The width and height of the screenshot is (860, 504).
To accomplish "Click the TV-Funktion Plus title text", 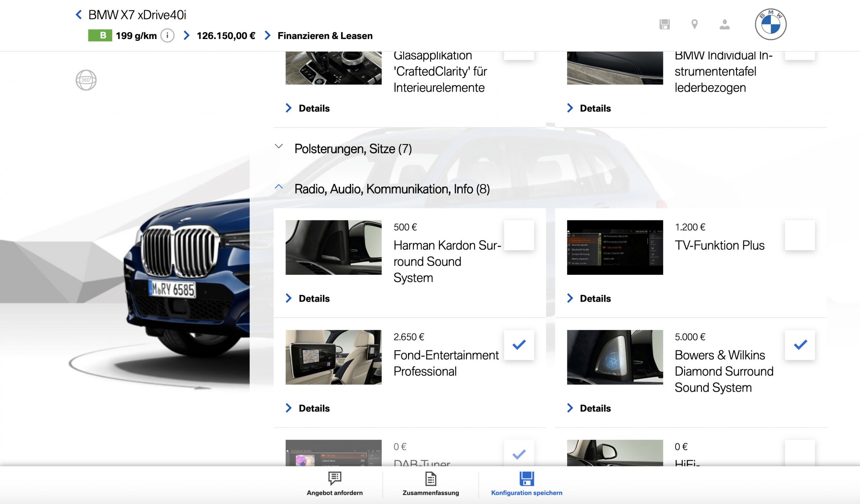I will coord(720,245).
